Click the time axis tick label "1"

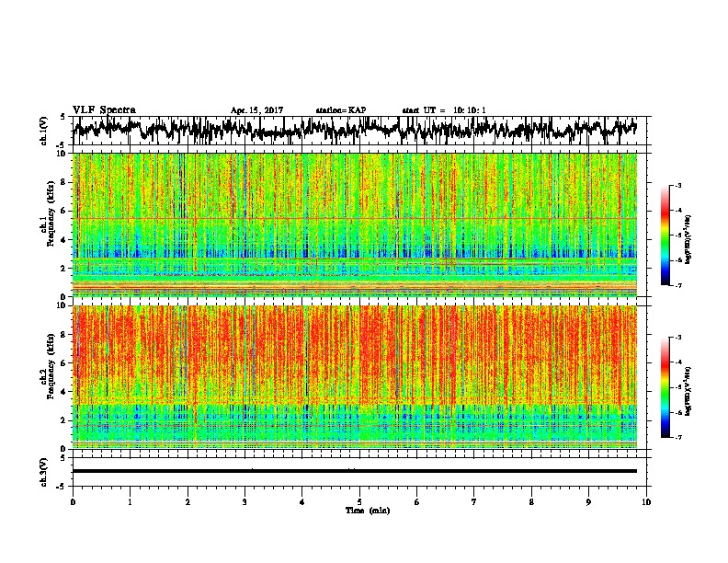point(130,502)
